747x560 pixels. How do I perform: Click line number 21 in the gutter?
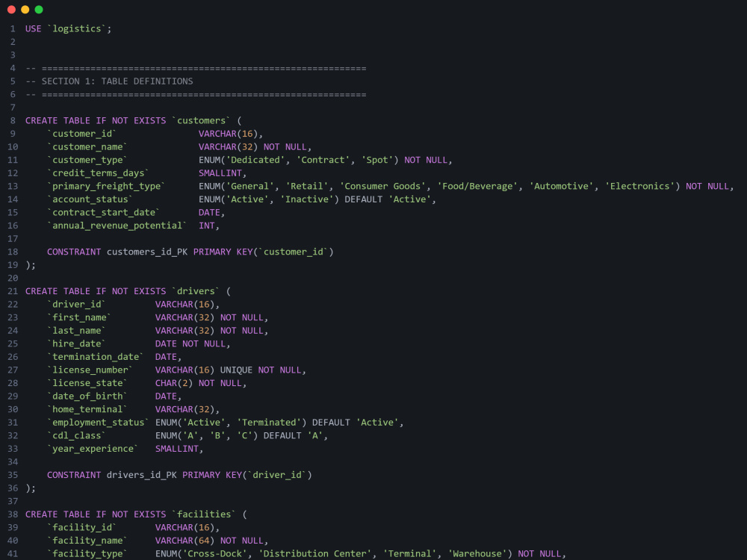point(13,291)
